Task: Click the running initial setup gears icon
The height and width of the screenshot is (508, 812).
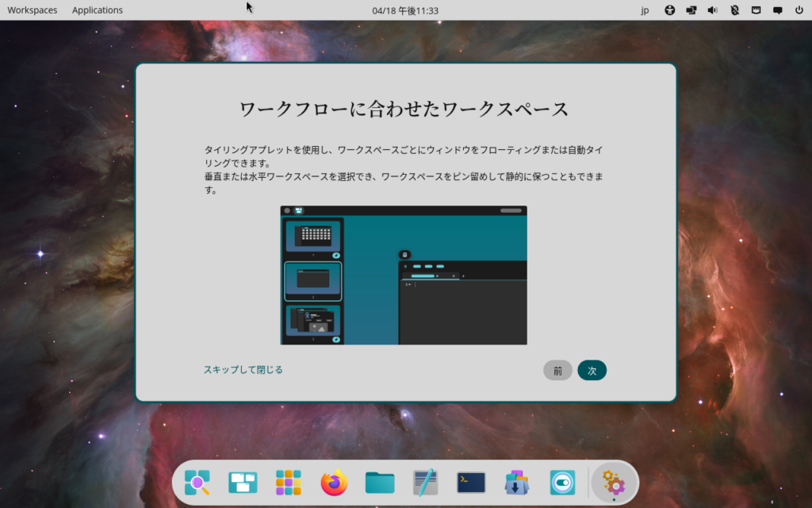Action: [615, 483]
